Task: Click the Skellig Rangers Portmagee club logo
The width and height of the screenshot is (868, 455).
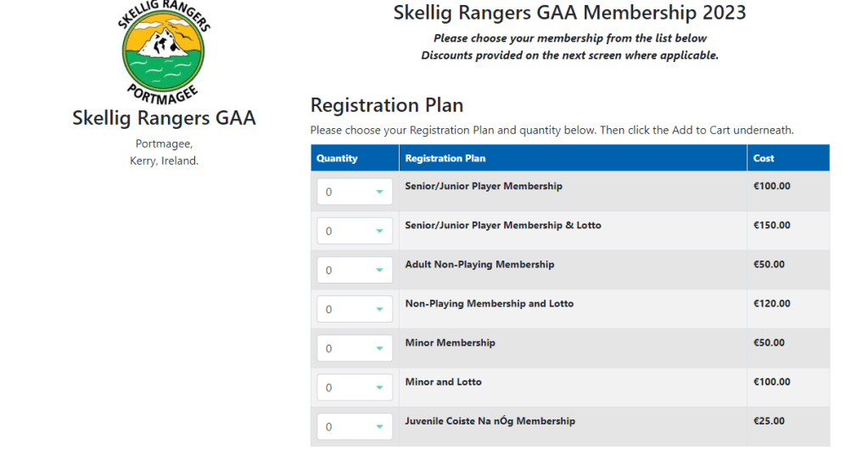Action: 164,49
